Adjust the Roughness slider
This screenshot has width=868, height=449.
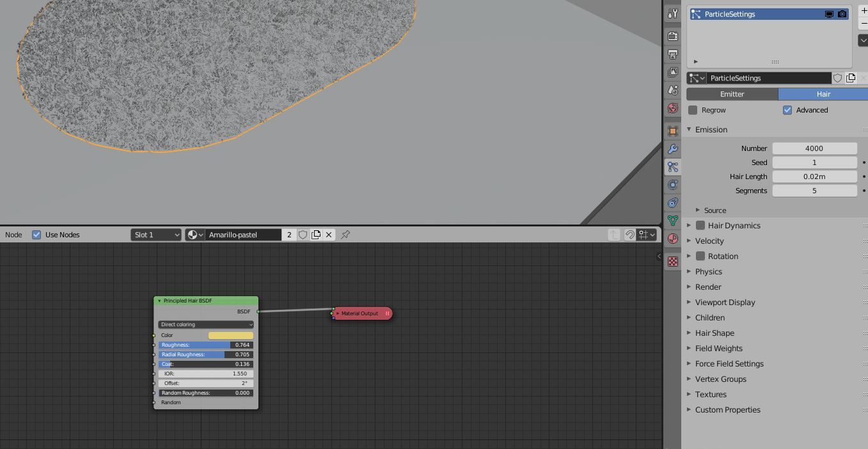206,345
